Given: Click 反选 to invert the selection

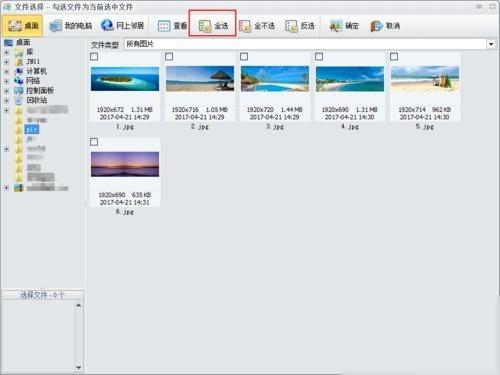Looking at the screenshot, I should click(x=300, y=26).
